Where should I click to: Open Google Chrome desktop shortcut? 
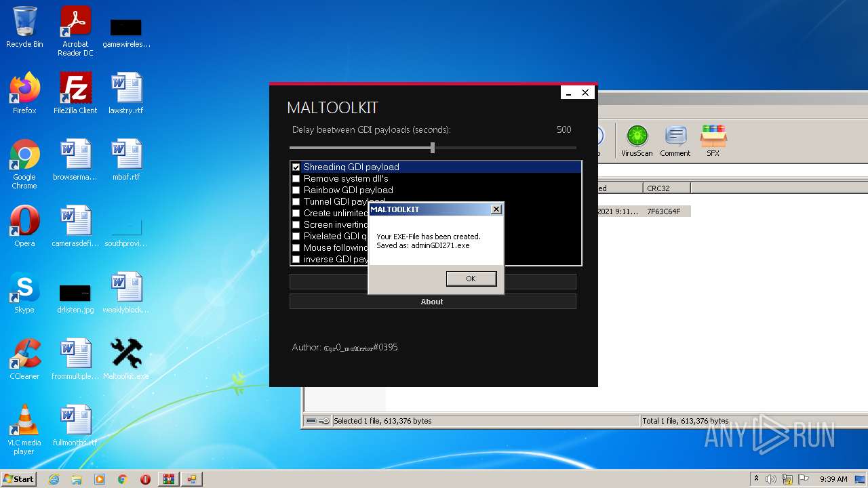pyautogui.click(x=24, y=165)
